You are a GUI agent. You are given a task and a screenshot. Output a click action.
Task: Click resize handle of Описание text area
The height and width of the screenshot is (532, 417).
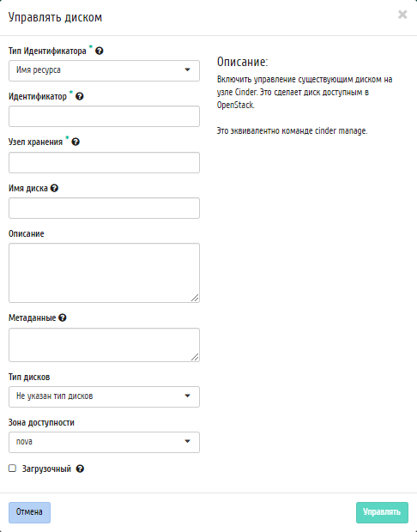pos(195,298)
